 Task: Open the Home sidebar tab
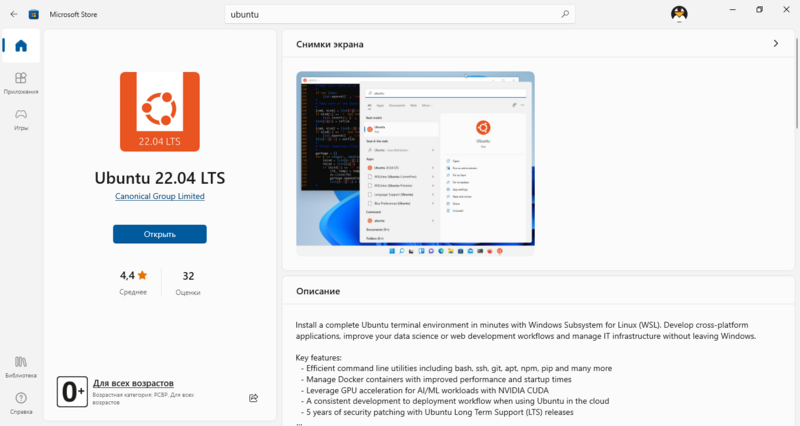click(x=21, y=46)
